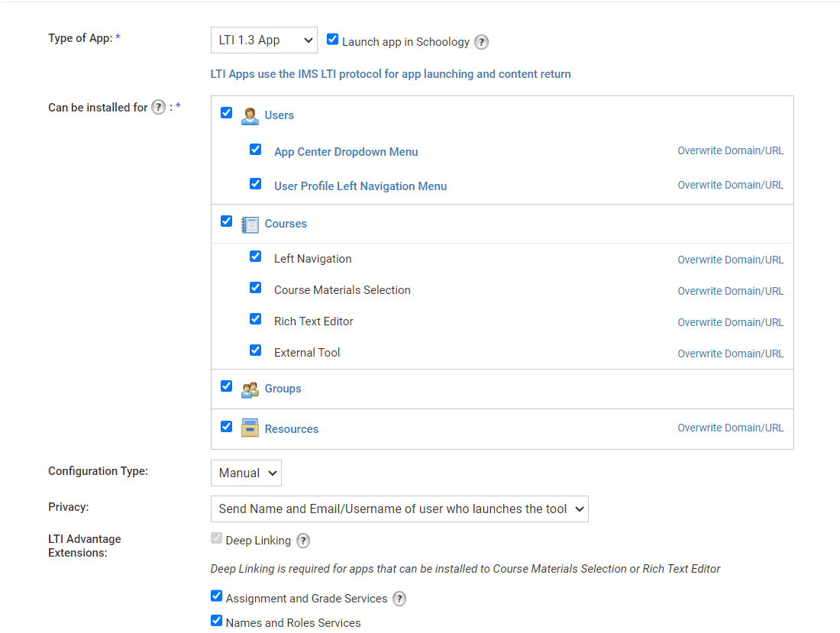Click the Courses notebook icon

coord(250,224)
